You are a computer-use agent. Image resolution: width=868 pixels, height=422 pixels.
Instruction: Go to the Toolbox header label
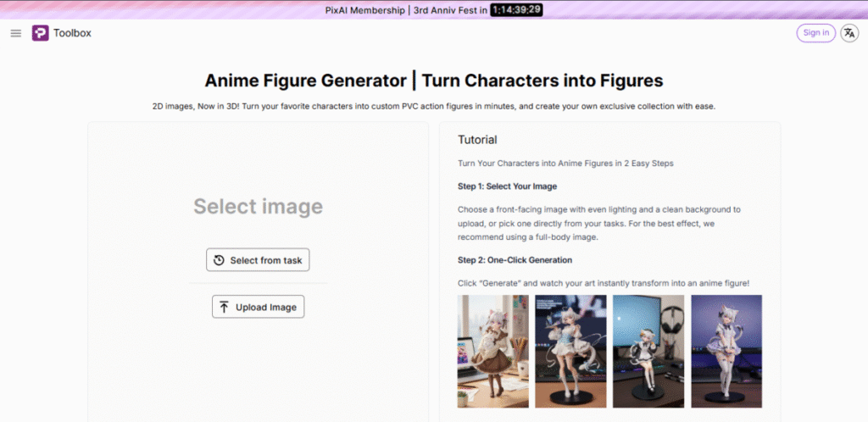point(72,33)
